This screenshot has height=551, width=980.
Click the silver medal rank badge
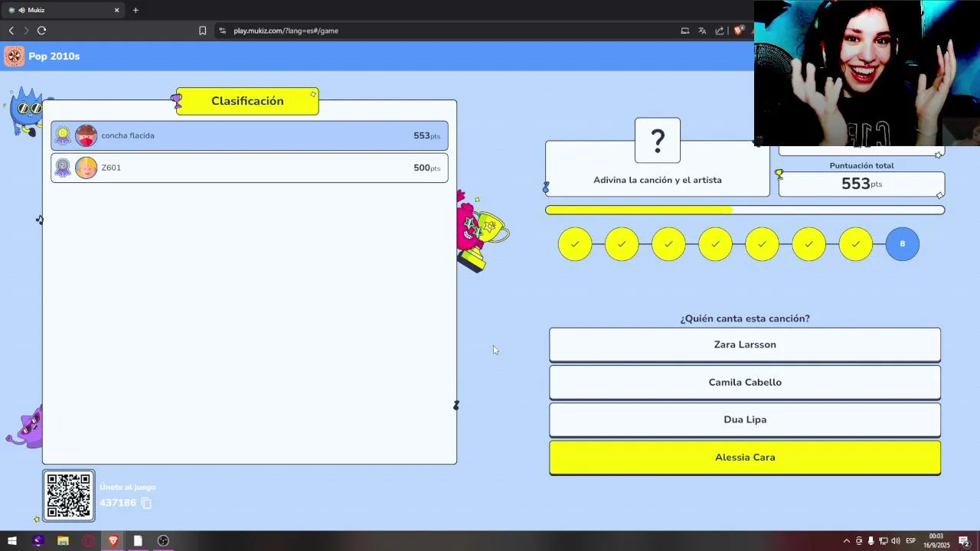click(63, 168)
